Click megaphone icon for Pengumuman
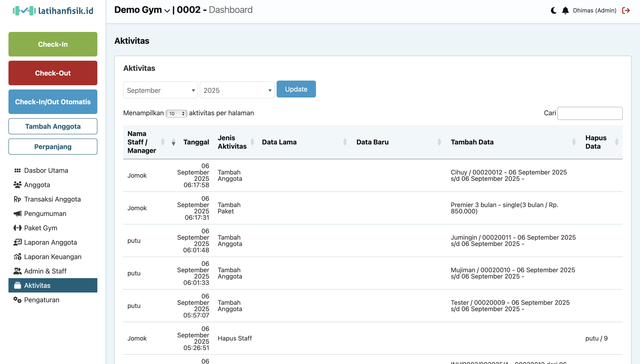 coord(17,213)
